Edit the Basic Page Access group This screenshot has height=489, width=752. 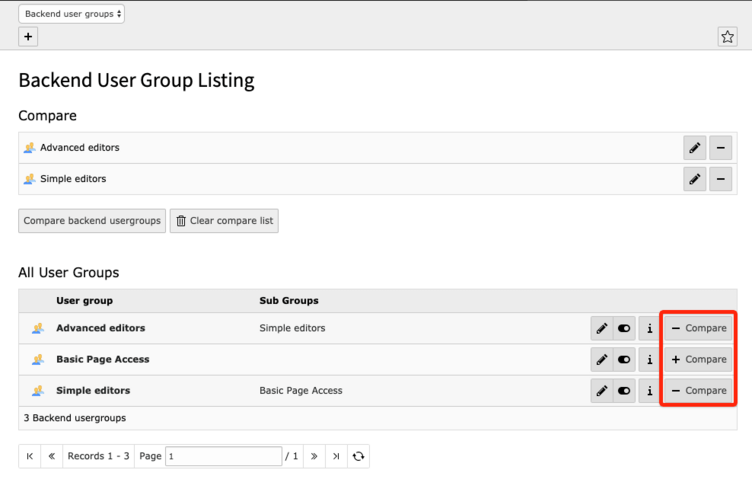(x=601, y=360)
